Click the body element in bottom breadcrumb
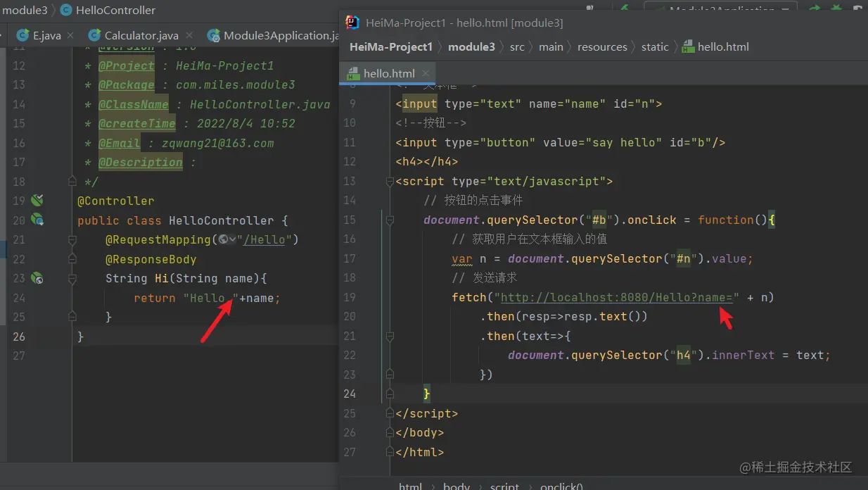This screenshot has width=868, height=490. point(457,486)
